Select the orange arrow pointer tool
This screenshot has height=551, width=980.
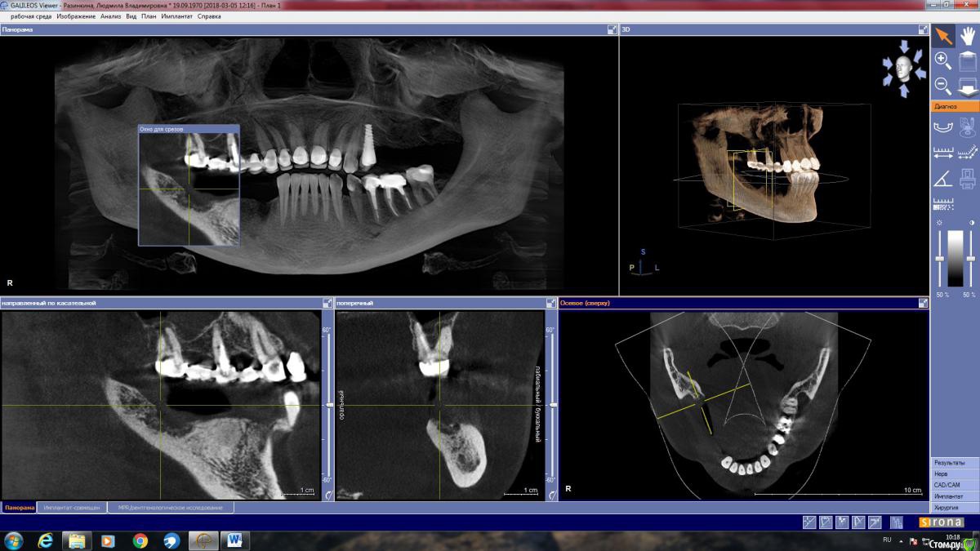943,35
